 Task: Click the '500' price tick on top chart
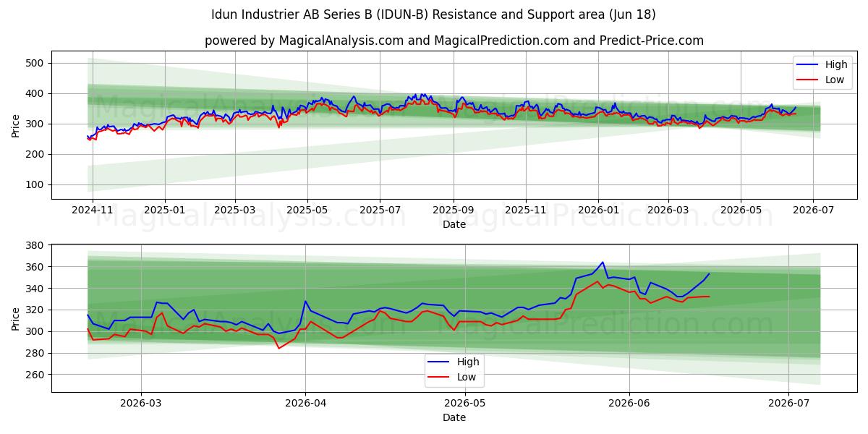pyautogui.click(x=36, y=64)
